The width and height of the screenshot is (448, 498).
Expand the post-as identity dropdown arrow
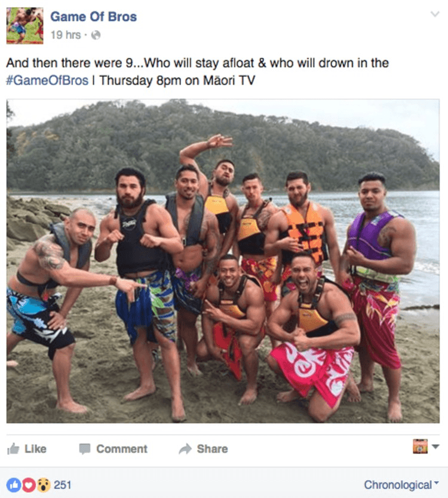point(435,447)
